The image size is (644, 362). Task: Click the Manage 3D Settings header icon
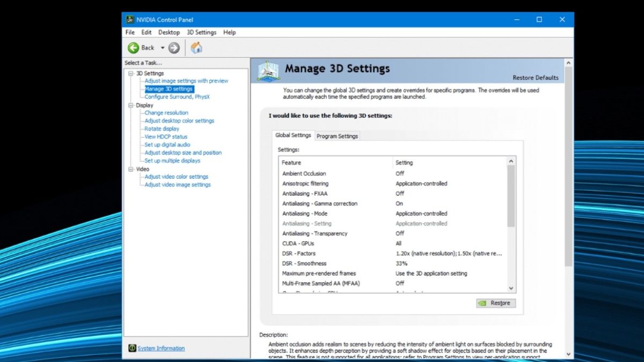(268, 71)
